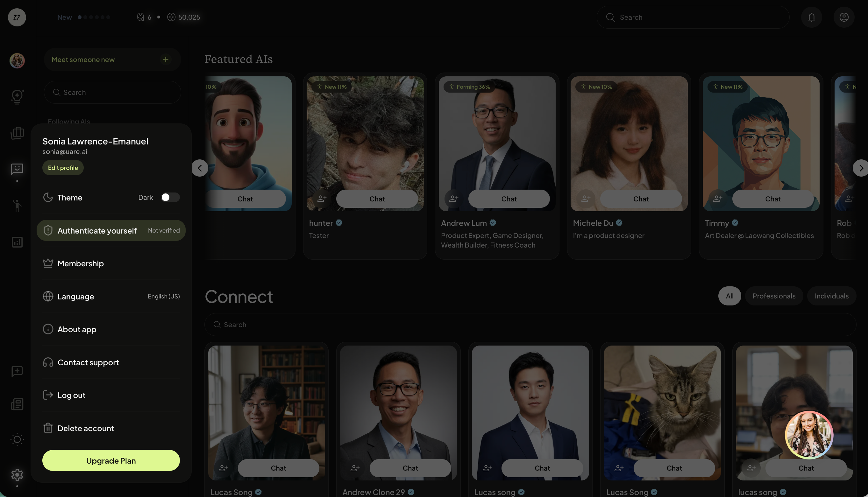Click the top header Search field
Screen dimensions: 868x497
pos(693,17)
